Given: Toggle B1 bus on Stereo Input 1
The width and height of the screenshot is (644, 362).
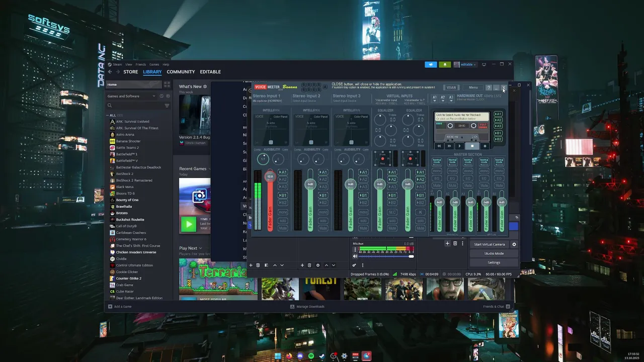Looking at the screenshot, I should coord(282,195).
